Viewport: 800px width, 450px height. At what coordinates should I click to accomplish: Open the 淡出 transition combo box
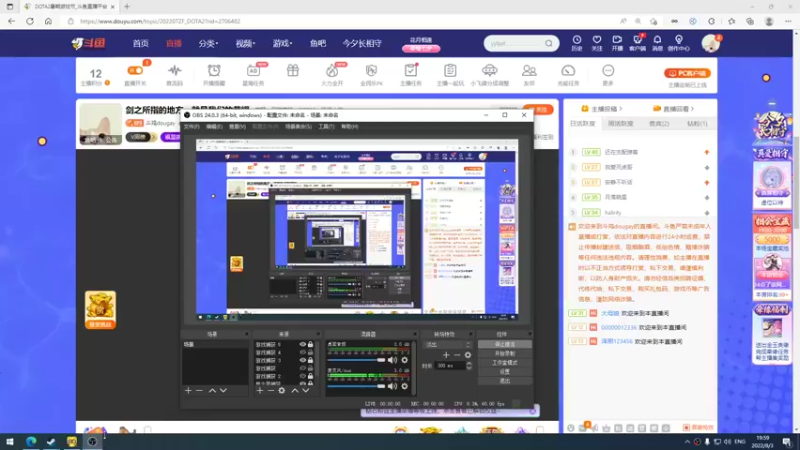pos(447,344)
